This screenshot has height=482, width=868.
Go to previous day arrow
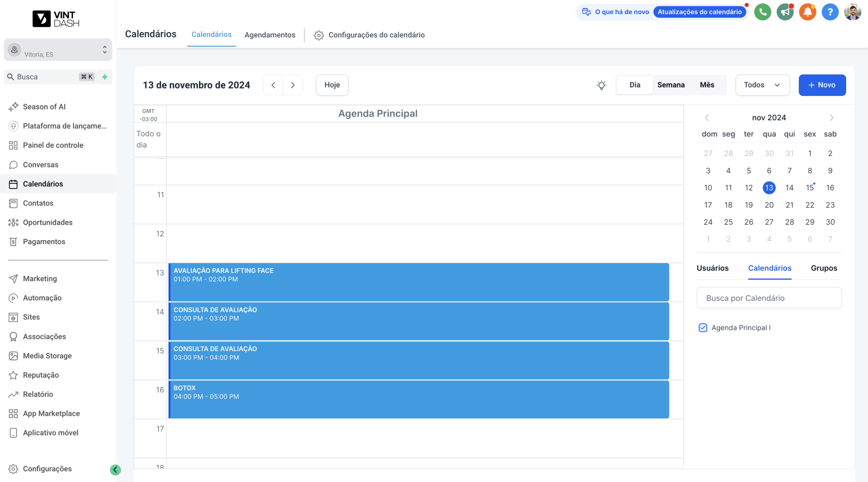point(273,85)
